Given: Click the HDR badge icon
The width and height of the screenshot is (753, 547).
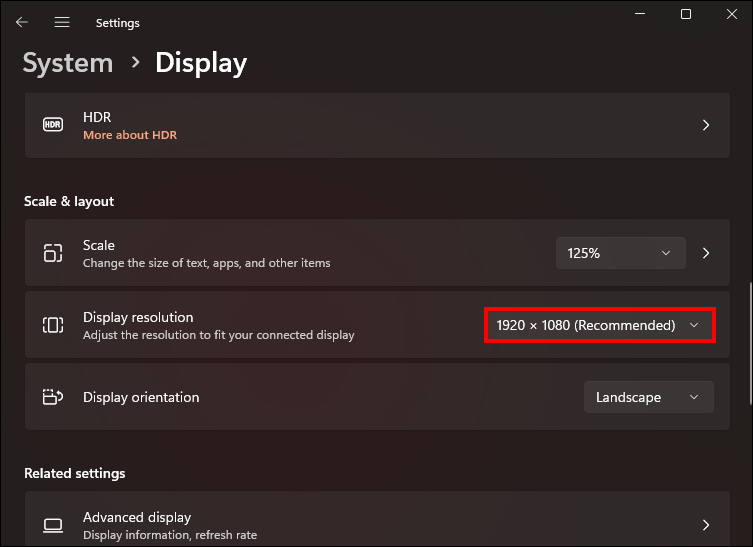Looking at the screenshot, I should pos(53,125).
